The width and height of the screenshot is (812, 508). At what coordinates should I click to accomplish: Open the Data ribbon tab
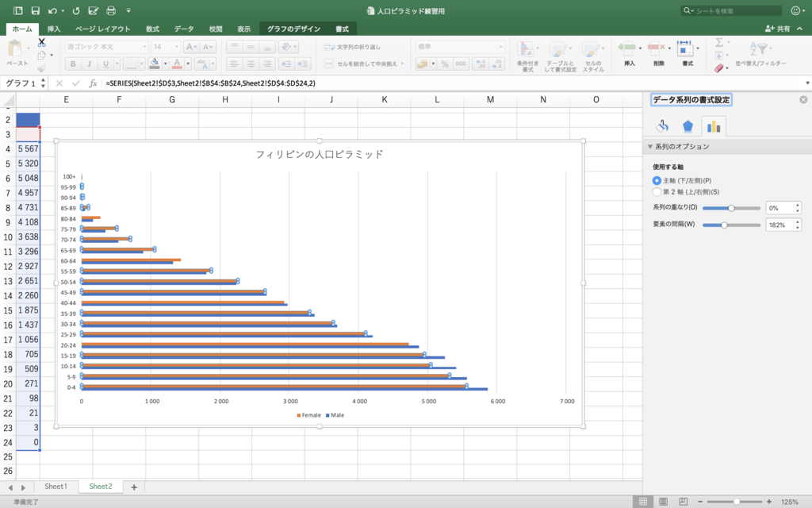point(184,29)
